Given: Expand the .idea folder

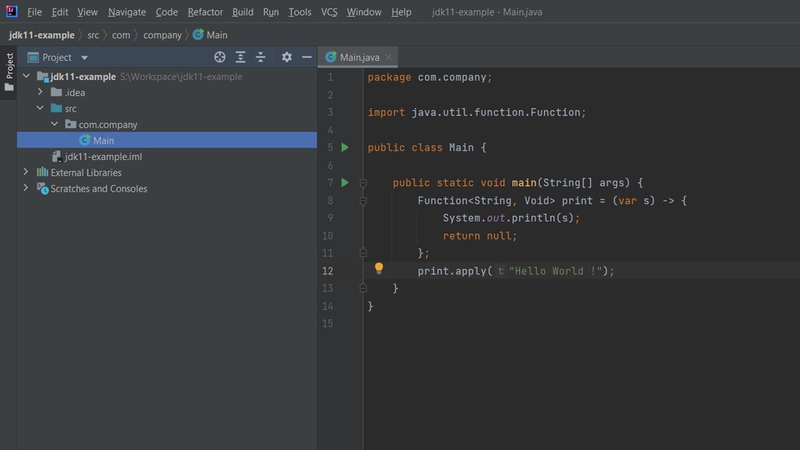Looking at the screenshot, I should 41,93.
